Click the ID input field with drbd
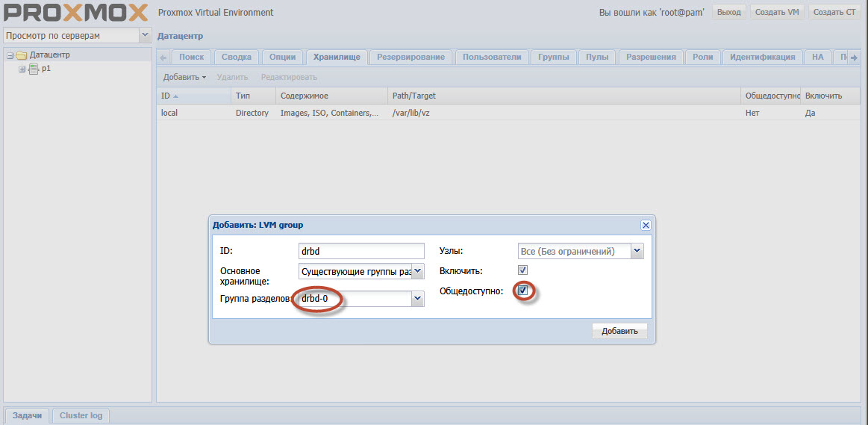Screen dimensions: 868x425 click(361, 251)
